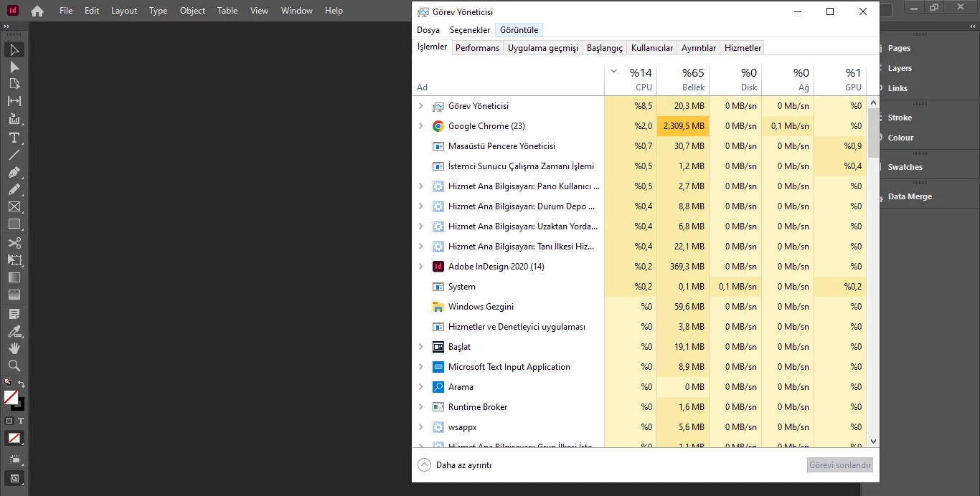Select the Pencil tool

pos(14,190)
